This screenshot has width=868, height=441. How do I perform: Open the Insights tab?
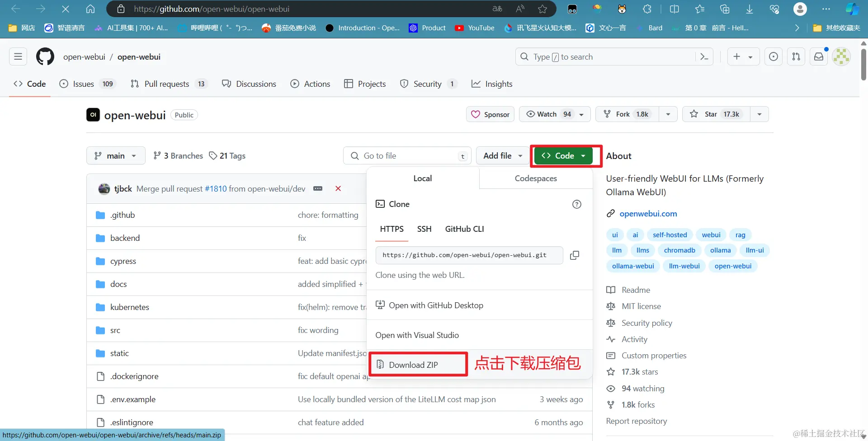(492, 84)
